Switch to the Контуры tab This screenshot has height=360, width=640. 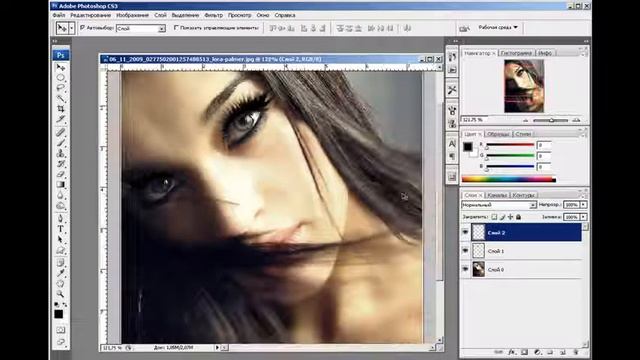[x=523, y=195]
